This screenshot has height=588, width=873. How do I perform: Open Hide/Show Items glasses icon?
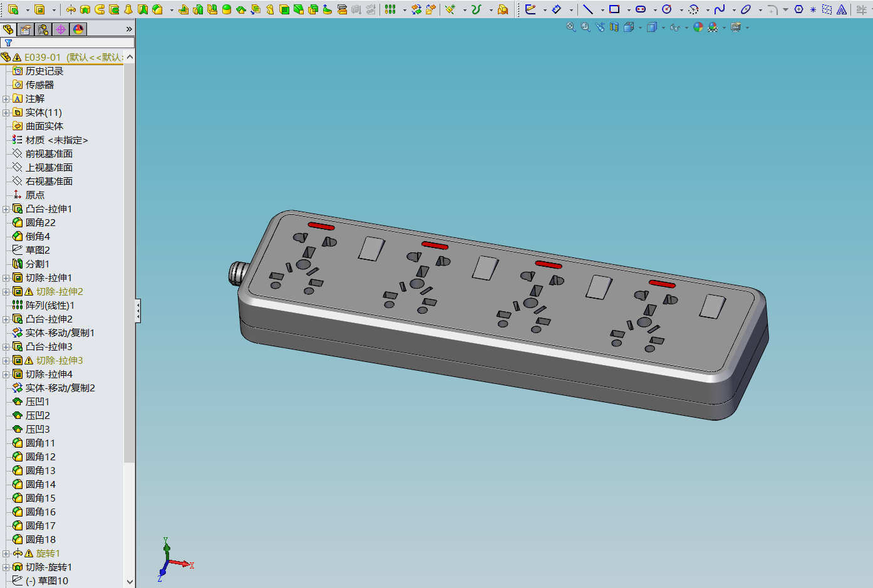click(675, 27)
